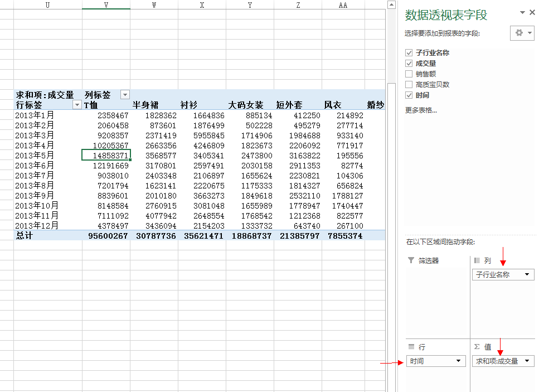Image resolution: width=539 pixels, height=392 pixels.
Task: Select cell with value 3163822
Action: click(x=298, y=155)
